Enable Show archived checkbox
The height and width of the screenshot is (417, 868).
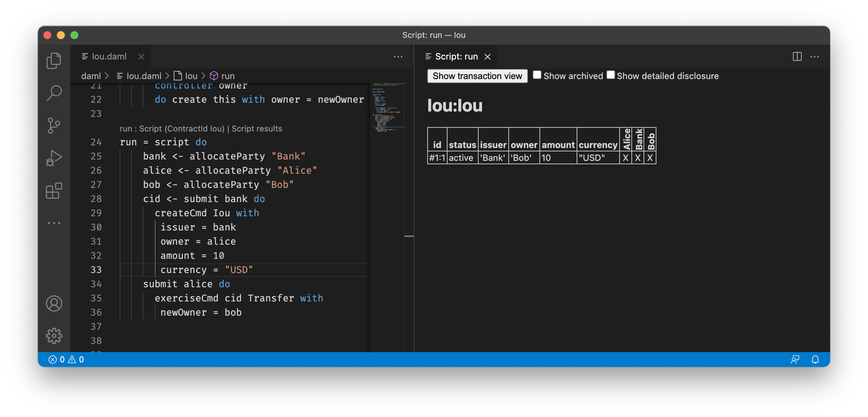[537, 75]
